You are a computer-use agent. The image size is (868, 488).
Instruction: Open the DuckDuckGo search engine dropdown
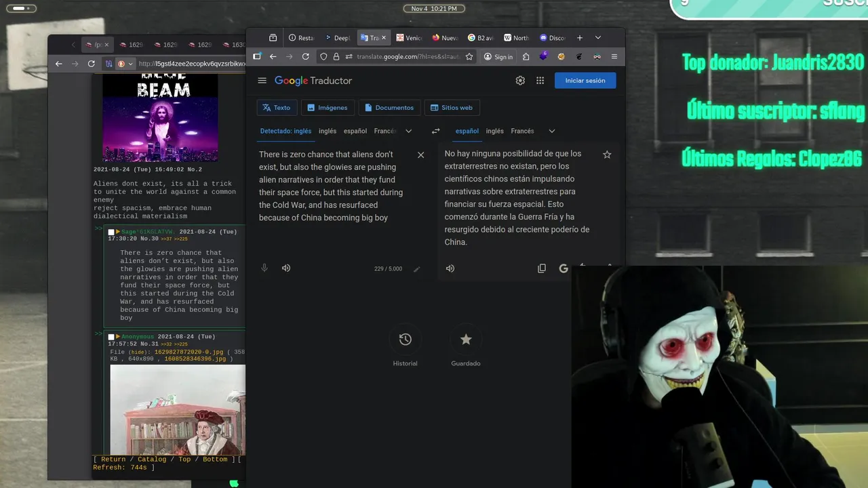coord(125,64)
